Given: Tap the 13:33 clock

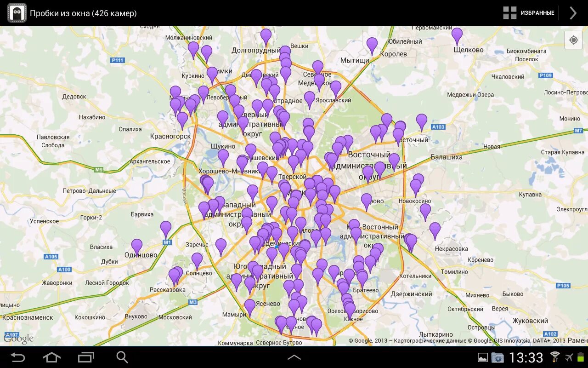Looking at the screenshot, I should [x=526, y=357].
